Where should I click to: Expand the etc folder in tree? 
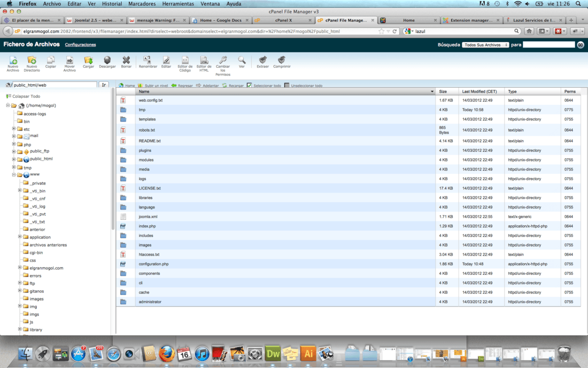[x=14, y=129]
